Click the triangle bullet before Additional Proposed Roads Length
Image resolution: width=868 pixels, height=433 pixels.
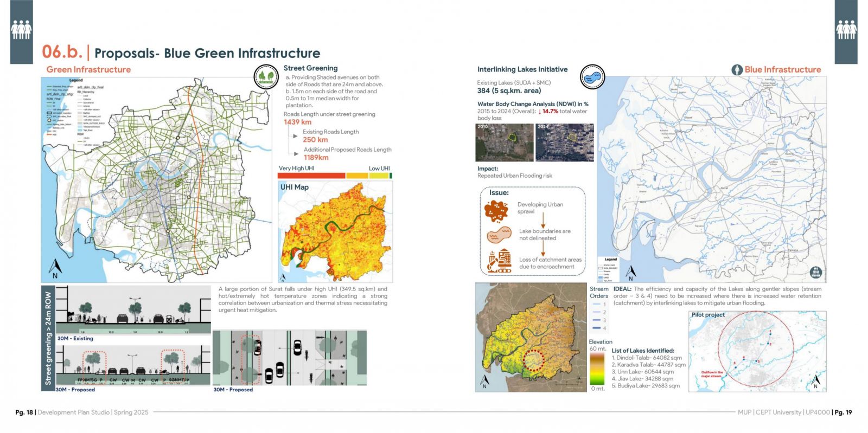(296, 154)
